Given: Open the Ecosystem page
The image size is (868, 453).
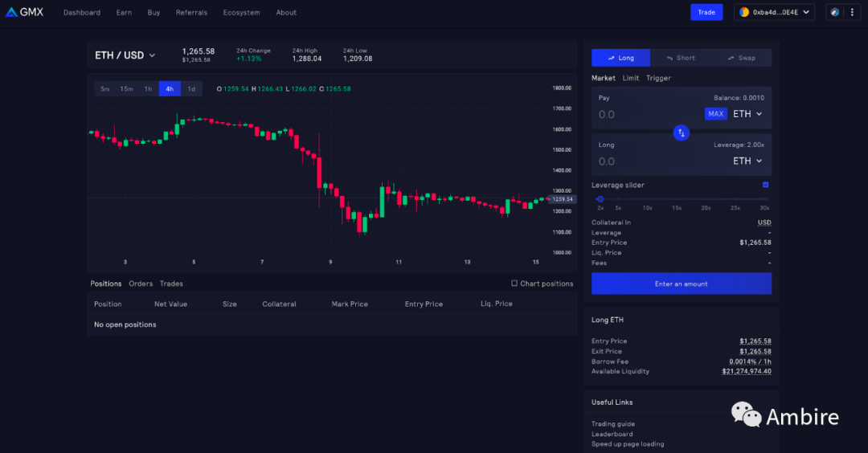Looking at the screenshot, I should 241,12.
